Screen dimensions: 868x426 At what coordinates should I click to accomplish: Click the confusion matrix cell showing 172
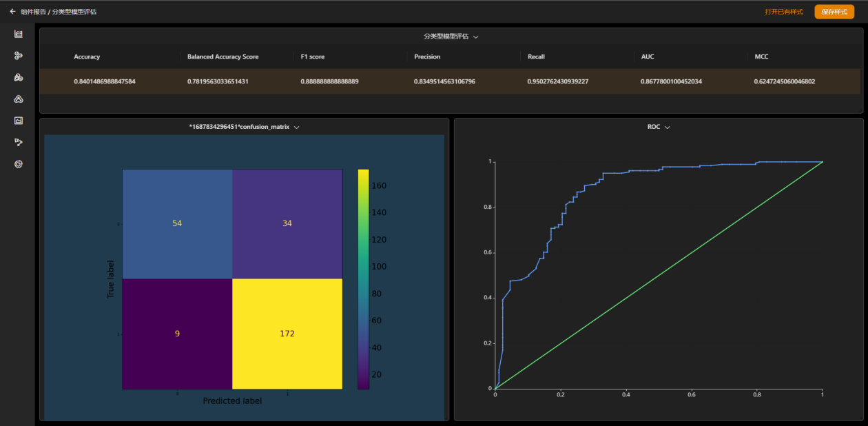click(287, 334)
